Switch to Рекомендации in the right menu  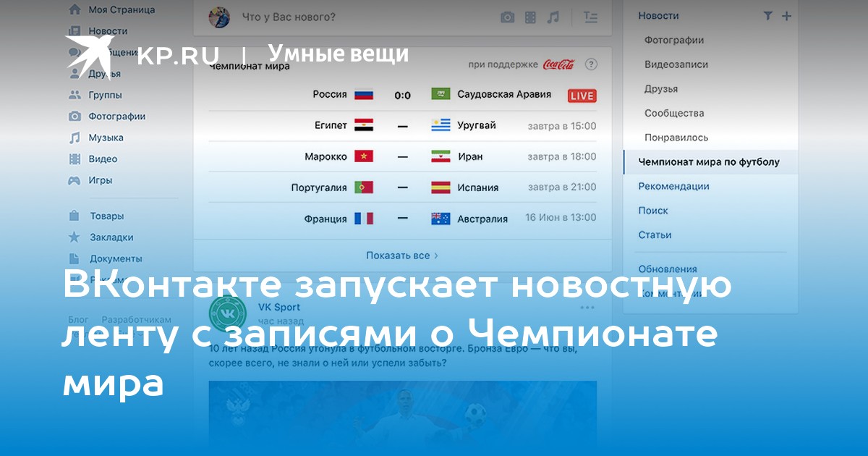point(673,186)
